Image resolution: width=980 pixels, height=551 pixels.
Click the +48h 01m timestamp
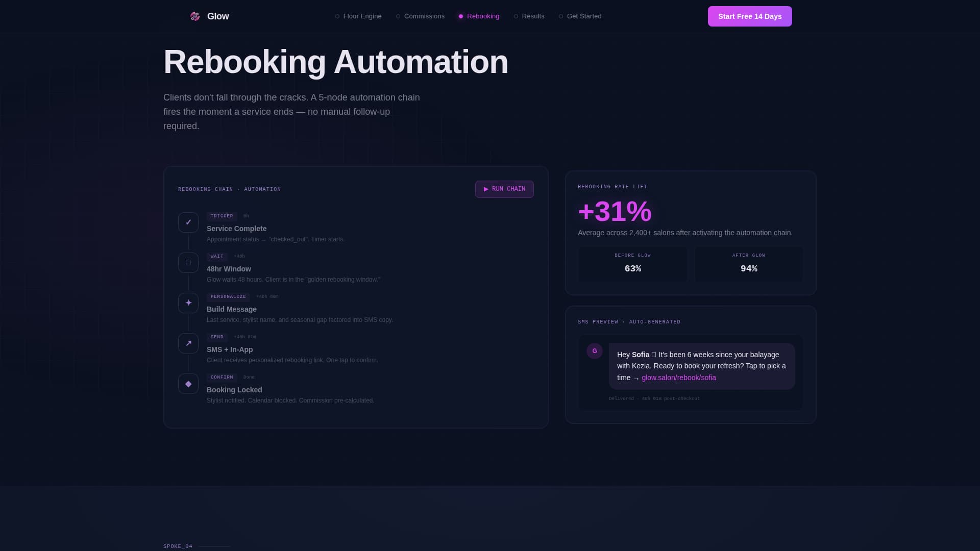245,337
